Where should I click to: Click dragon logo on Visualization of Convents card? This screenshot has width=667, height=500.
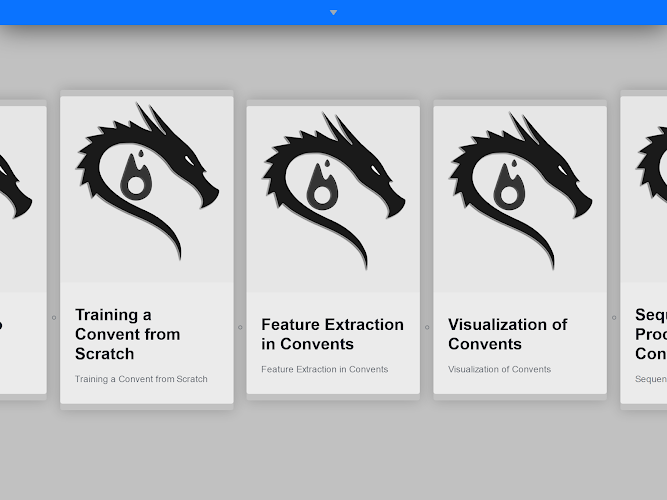[x=520, y=190]
